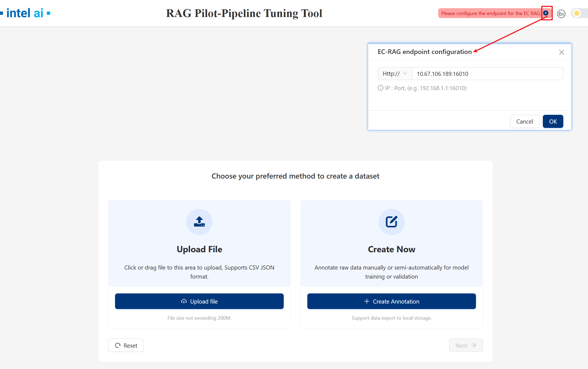Click OK to save the endpoint configuration

tap(553, 121)
